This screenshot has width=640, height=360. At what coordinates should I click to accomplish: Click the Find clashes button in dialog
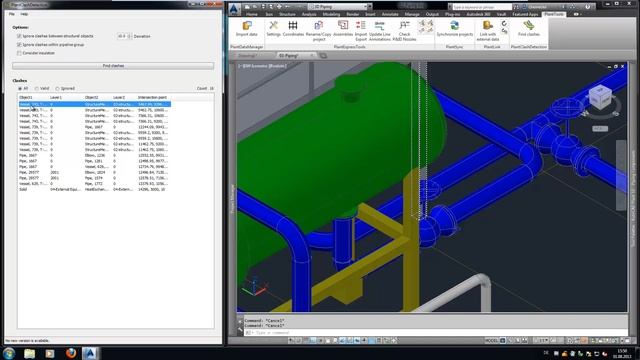(113, 66)
